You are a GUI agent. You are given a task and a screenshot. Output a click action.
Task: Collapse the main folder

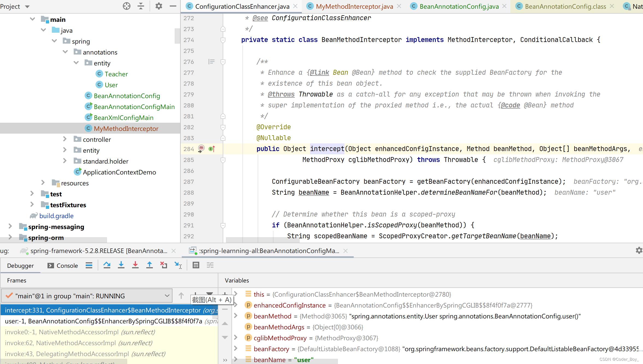point(32,19)
